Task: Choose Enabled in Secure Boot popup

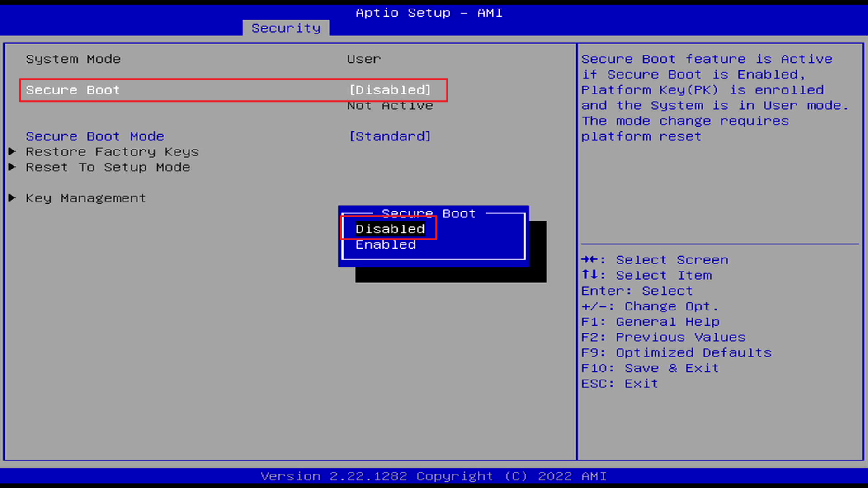Action: click(385, 244)
